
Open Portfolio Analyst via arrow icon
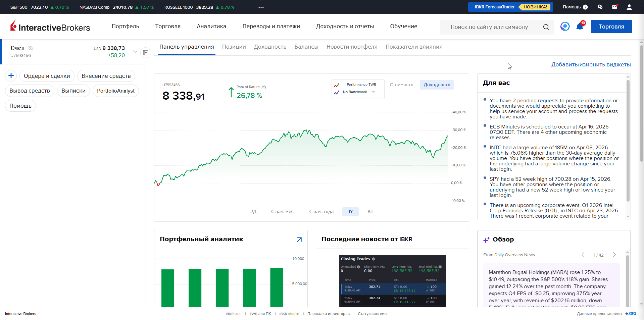click(x=299, y=239)
